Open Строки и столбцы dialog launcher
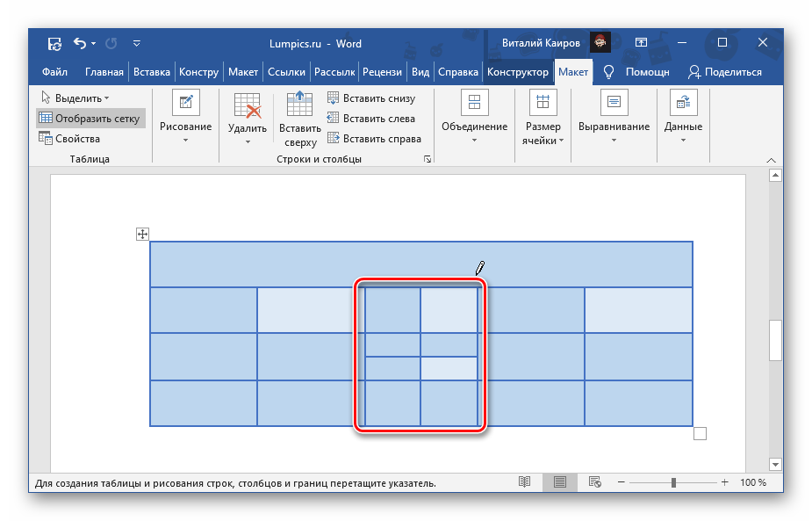The image size is (812, 521). 428,159
